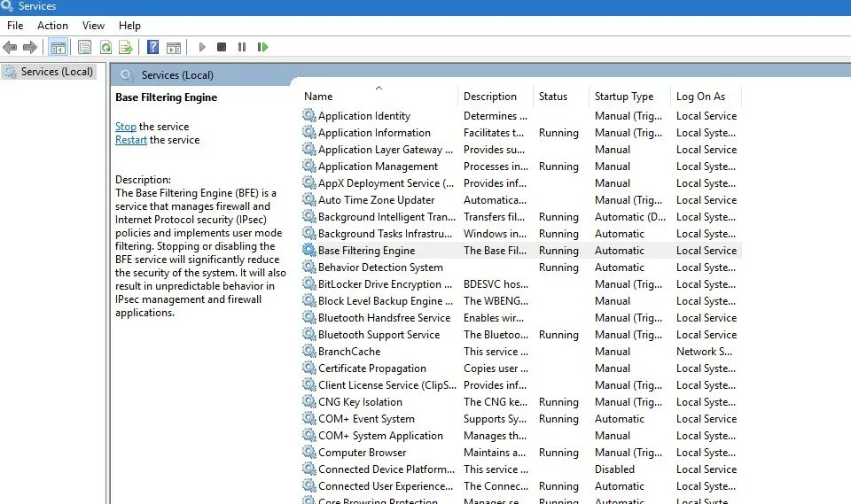This screenshot has height=504, width=851.
Task: Click gear icon of BranchCache service
Action: click(308, 351)
